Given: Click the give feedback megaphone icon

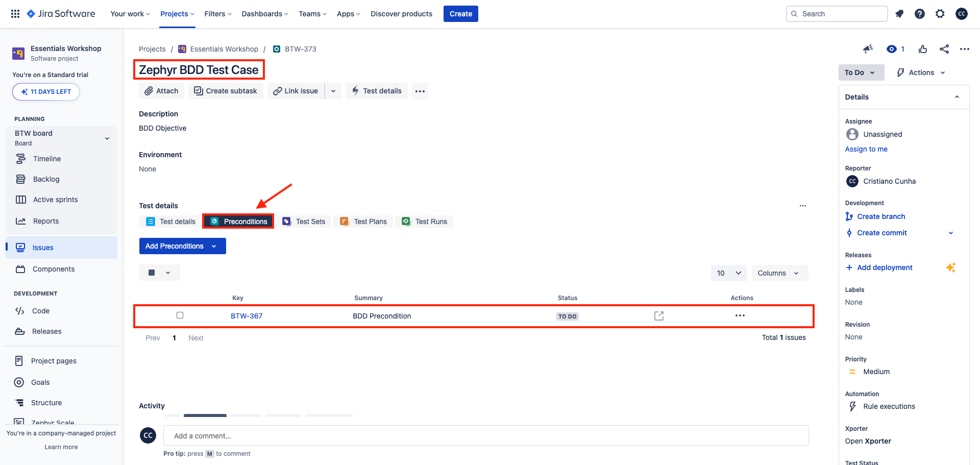Looking at the screenshot, I should tap(868, 49).
